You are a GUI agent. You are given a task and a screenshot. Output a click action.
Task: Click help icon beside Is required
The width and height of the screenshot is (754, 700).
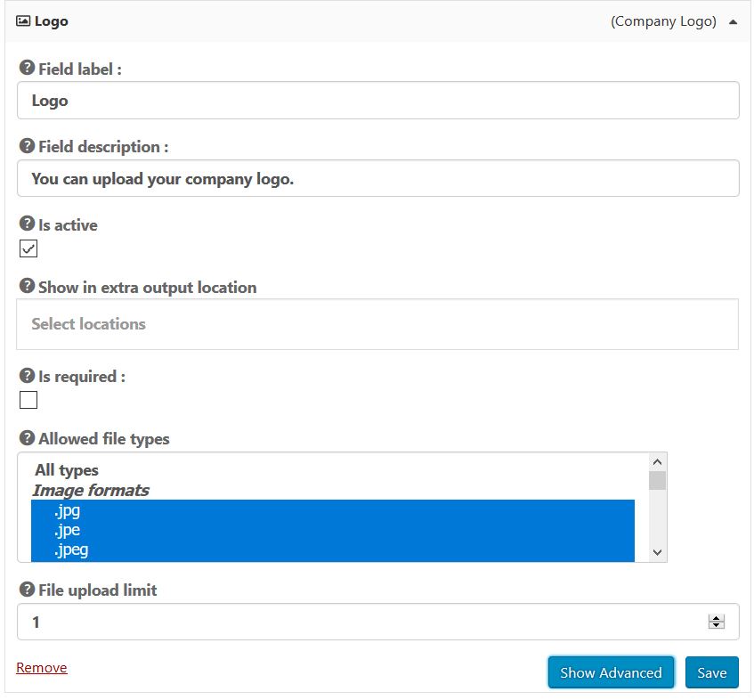coord(27,376)
